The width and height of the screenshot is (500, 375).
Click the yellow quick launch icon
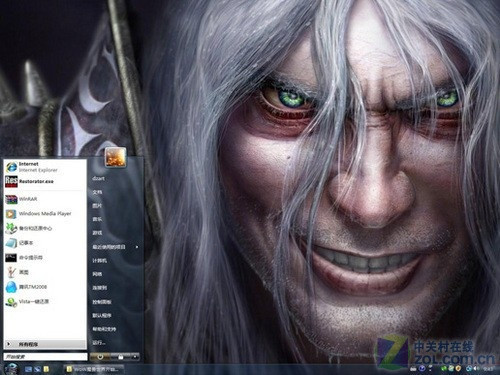click(x=46, y=369)
